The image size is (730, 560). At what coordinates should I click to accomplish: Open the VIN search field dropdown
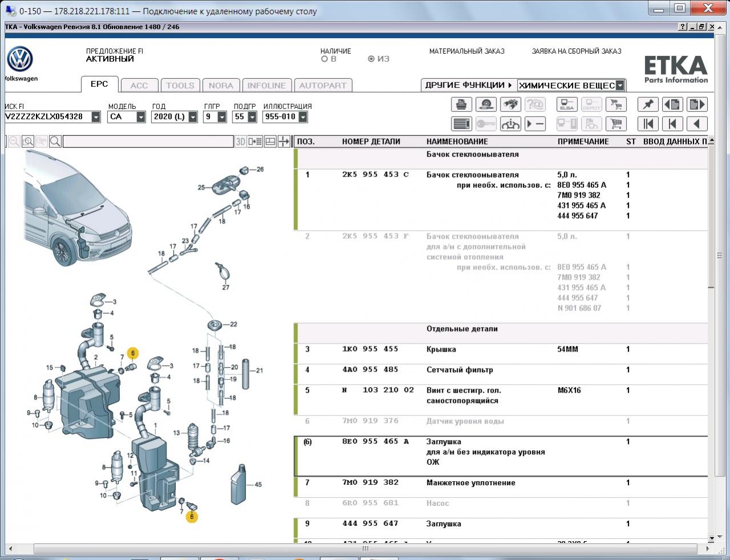click(96, 117)
